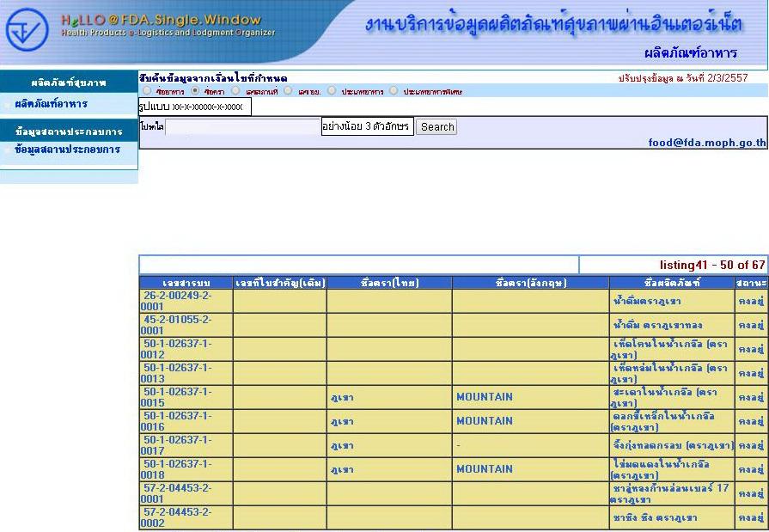769x532 pixels.
Task: Click product name เห็ดโคนในน้ำเกลือ (ตราภูเขา)
Action: pos(669,349)
